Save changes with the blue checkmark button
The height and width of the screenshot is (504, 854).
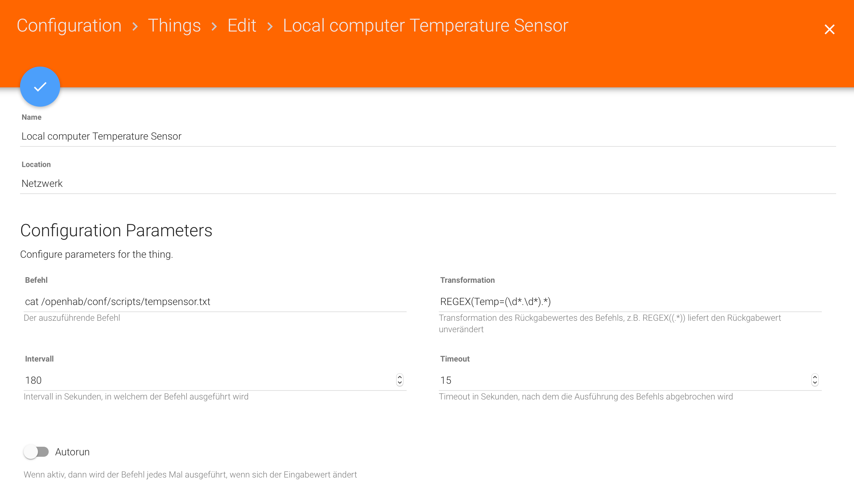tap(40, 87)
